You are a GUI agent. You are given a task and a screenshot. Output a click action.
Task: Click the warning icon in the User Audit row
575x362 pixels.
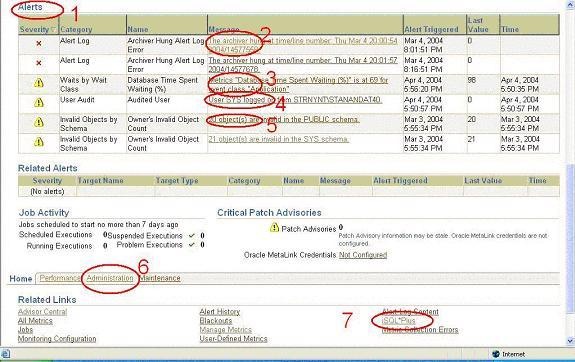coord(39,103)
